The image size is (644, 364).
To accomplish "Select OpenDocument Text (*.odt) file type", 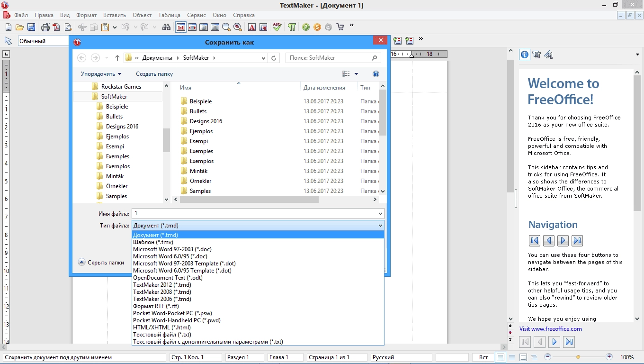I will [x=258, y=278].
